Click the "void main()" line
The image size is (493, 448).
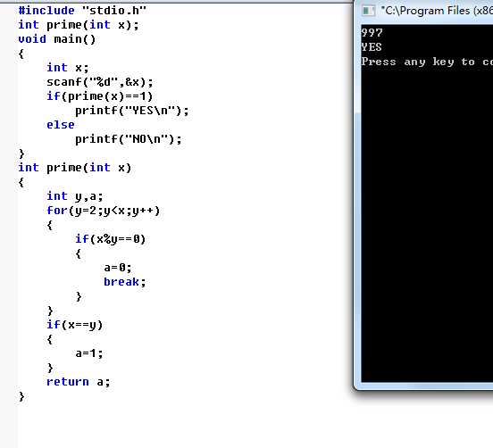pyautogui.click(x=57, y=39)
